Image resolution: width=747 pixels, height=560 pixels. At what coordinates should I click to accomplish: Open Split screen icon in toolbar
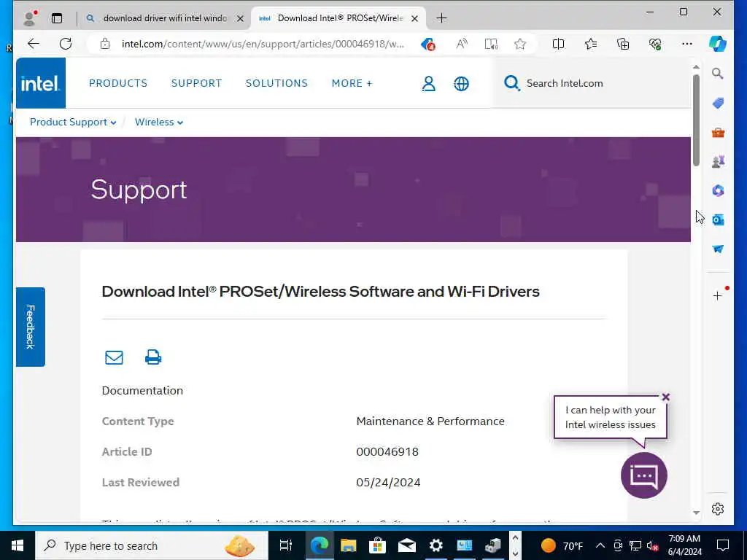(x=558, y=44)
